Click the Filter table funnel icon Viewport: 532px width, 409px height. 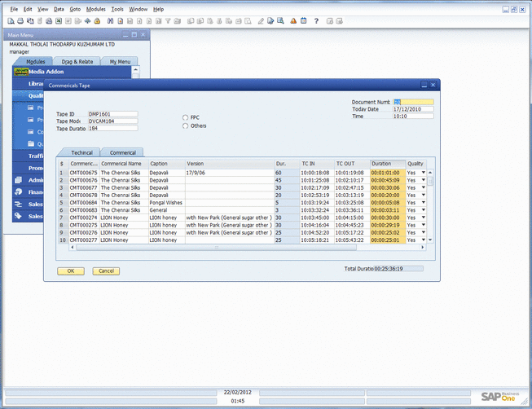pos(168,21)
